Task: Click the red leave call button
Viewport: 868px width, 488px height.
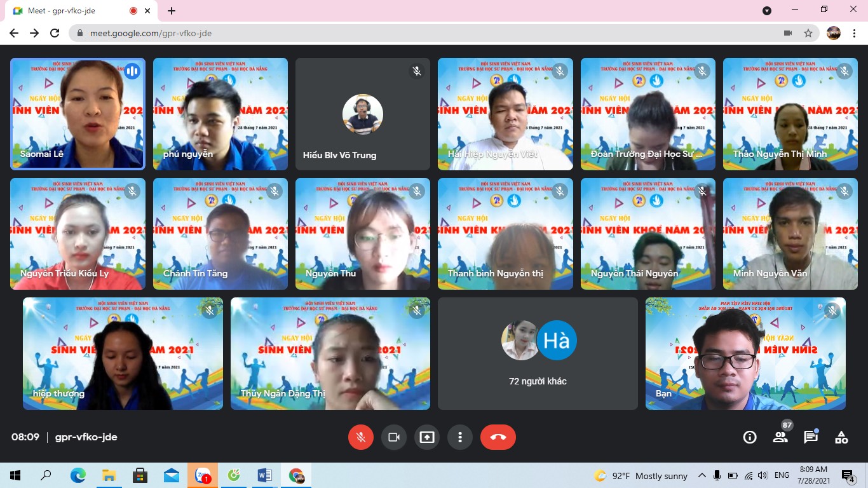Action: (x=498, y=437)
